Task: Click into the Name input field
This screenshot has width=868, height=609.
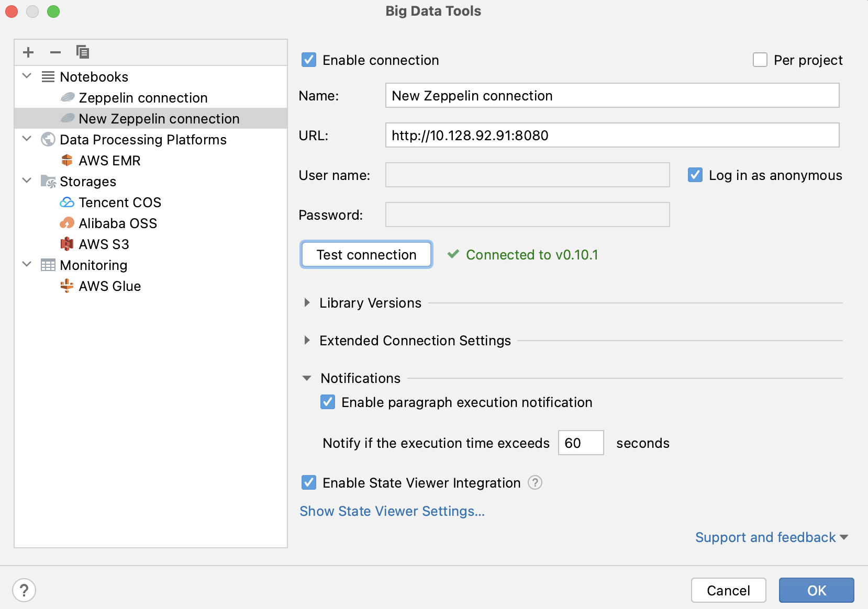Action: (612, 95)
